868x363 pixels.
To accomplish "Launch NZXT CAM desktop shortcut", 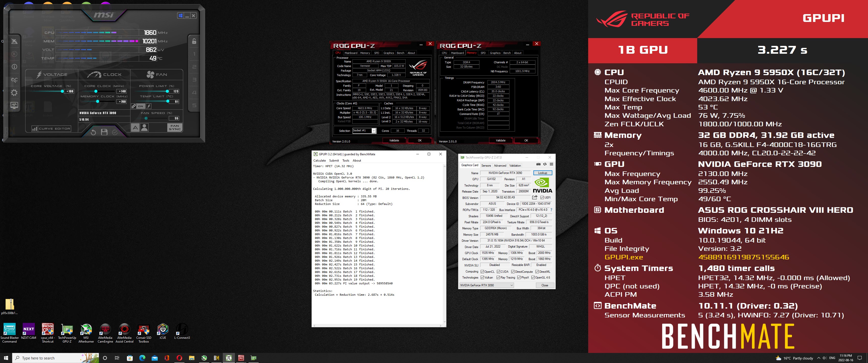I will click(29, 332).
